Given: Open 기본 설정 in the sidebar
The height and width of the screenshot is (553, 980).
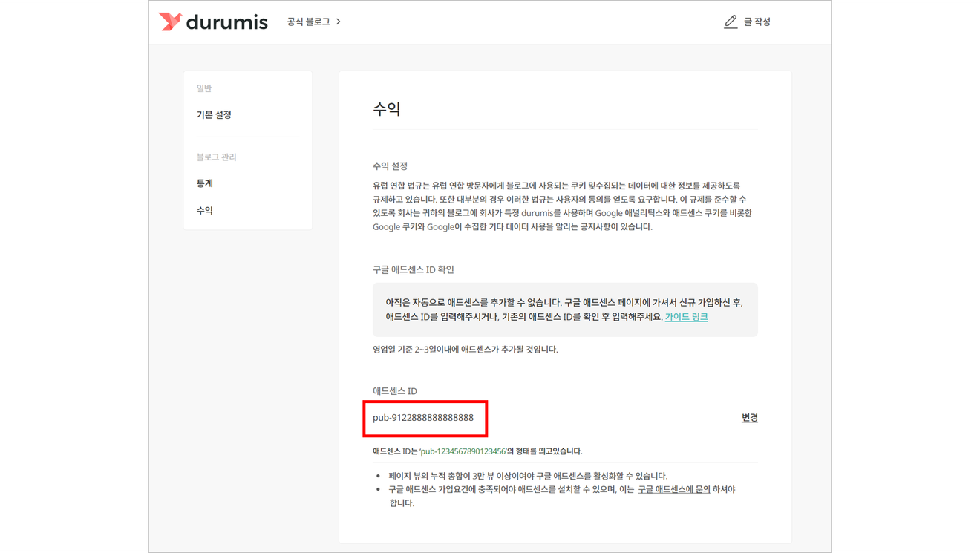Looking at the screenshot, I should click(x=214, y=114).
